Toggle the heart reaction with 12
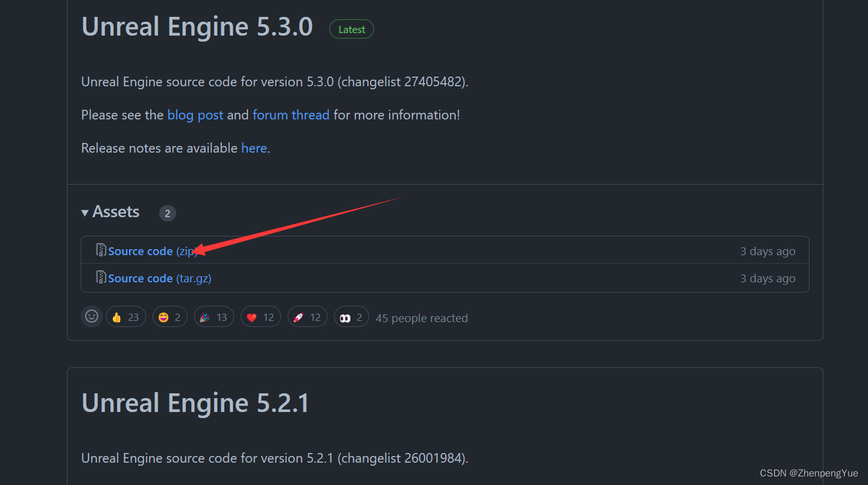Viewport: 868px width, 485px height. coord(261,317)
